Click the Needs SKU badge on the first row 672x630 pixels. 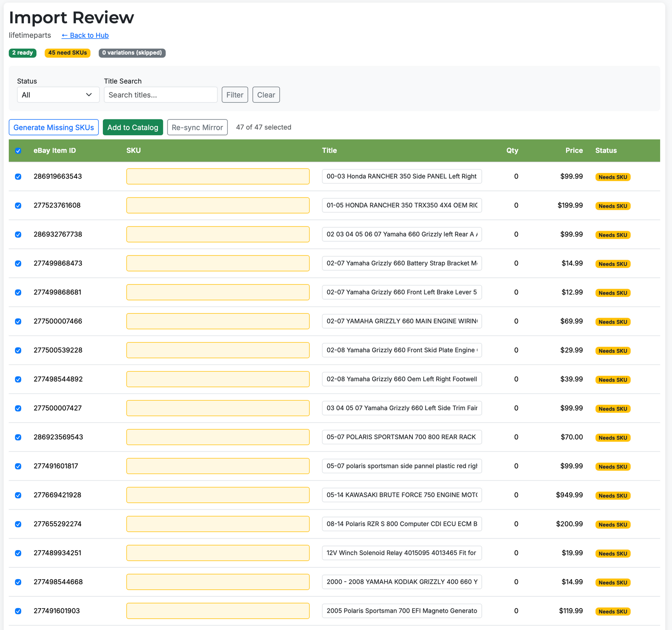[613, 177]
